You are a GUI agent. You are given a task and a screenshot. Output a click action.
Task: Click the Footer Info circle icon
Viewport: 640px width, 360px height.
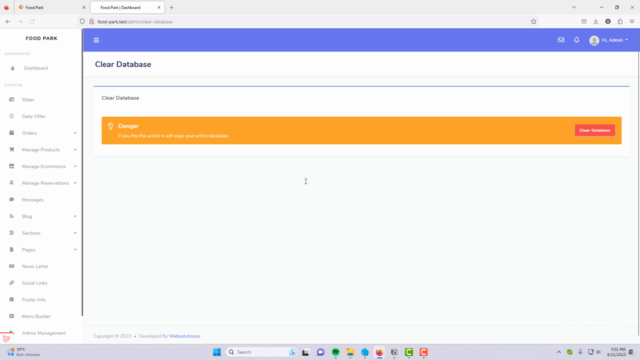pos(11,300)
